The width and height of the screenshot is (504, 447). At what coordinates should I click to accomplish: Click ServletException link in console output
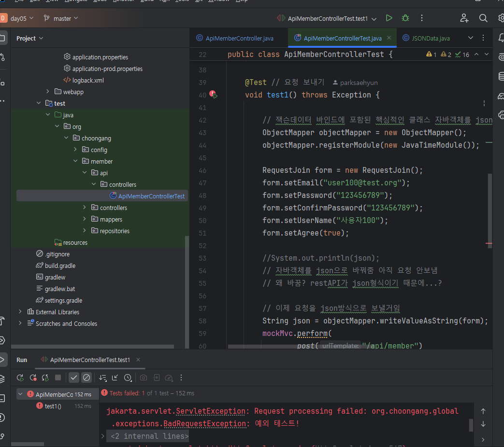pos(211,411)
